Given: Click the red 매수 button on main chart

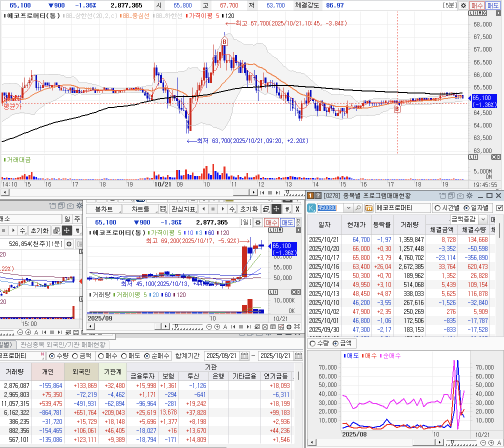Looking at the screenshot, I should [x=477, y=5].
